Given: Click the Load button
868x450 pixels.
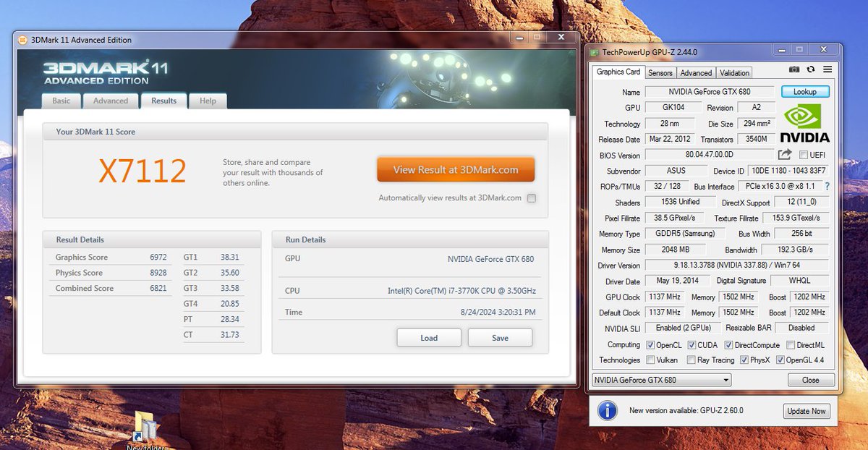Looking at the screenshot, I should 429,338.
